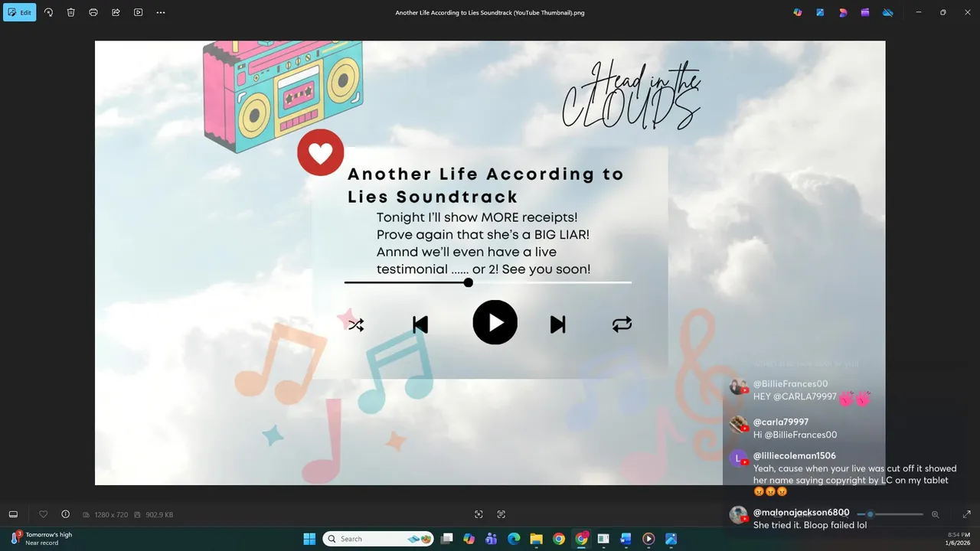Click the 1280 x 720 dimensions text

coord(111,515)
